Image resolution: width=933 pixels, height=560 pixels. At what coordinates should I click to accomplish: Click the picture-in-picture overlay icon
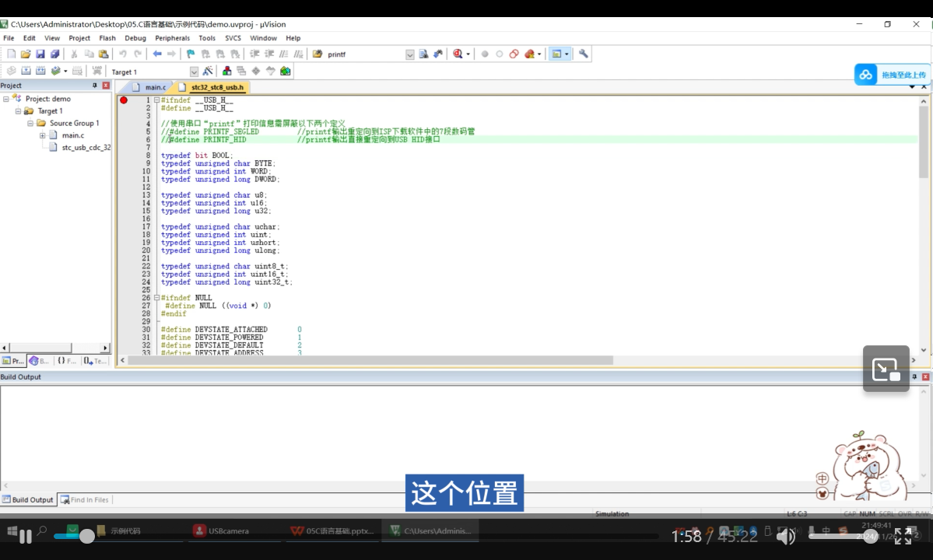tap(886, 369)
